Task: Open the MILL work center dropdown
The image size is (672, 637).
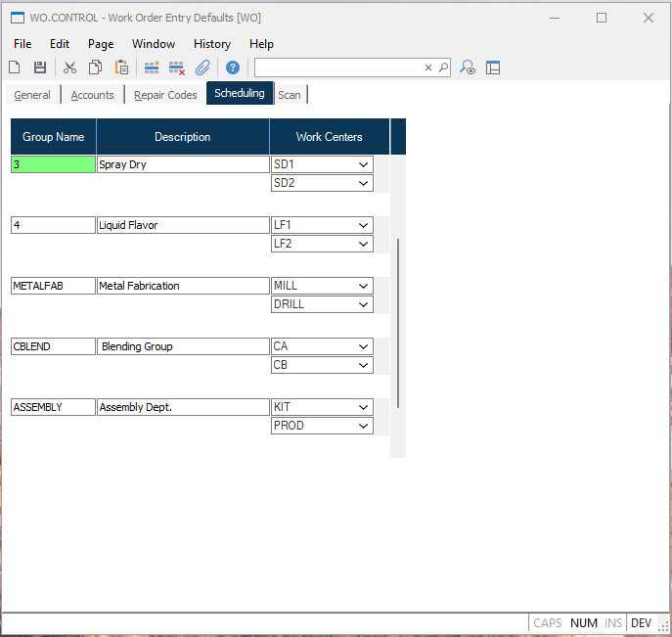Action: [x=363, y=286]
